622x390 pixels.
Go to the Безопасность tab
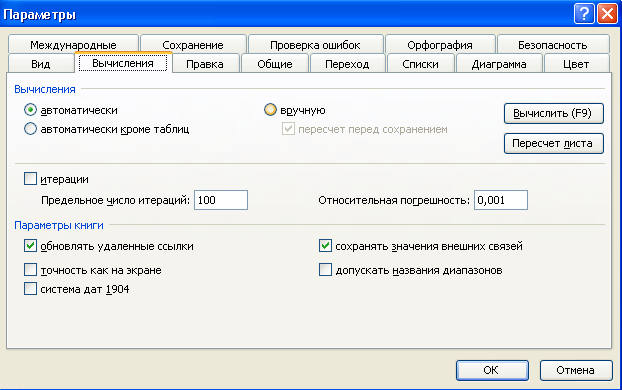553,44
